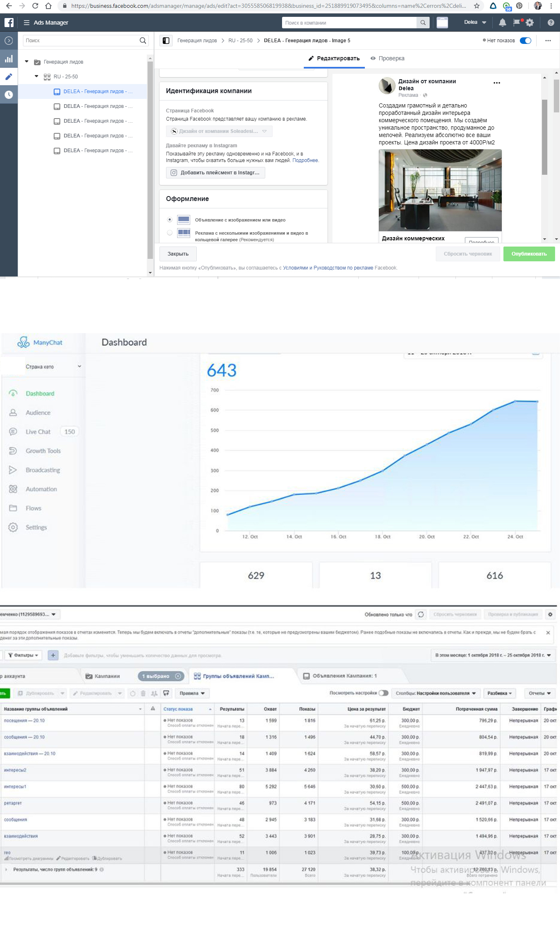560x946 pixels.
Task: Open the Ads Manager hamburger menu
Action: click(x=27, y=23)
